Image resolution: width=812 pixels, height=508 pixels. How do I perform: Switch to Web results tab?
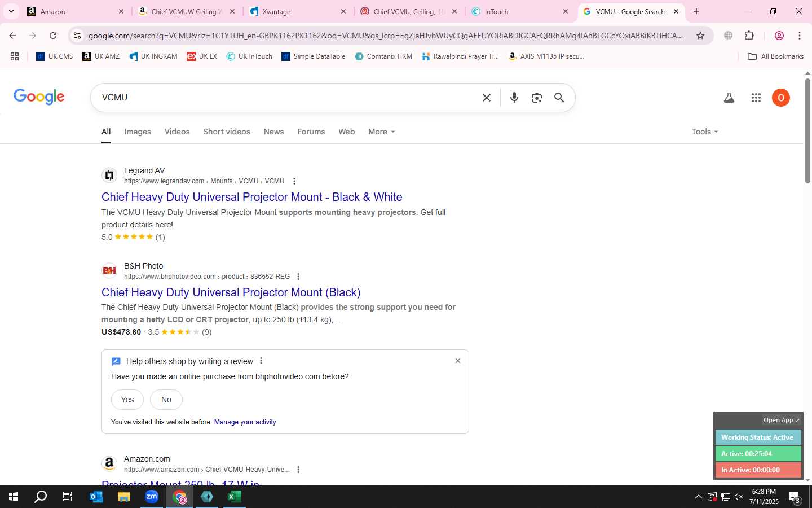[x=347, y=132]
